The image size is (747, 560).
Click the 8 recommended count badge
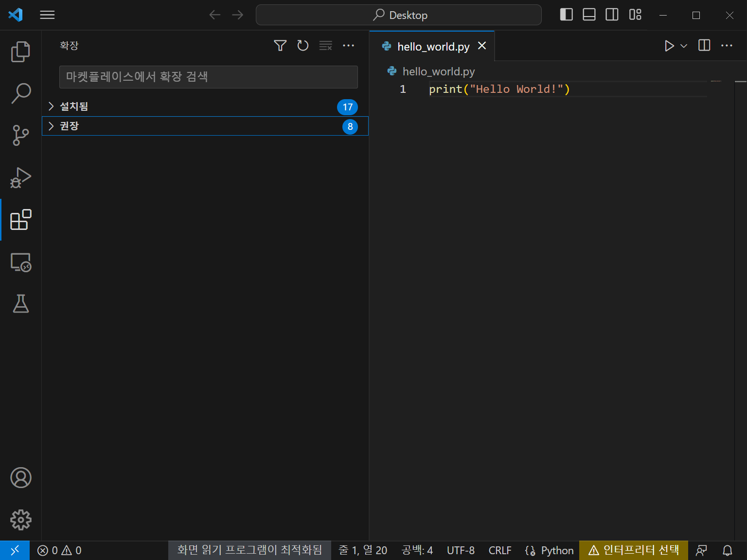tap(350, 126)
